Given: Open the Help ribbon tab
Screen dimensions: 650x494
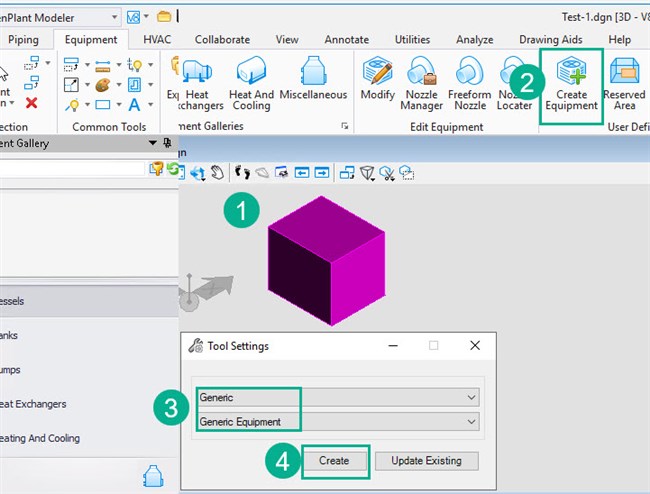Looking at the screenshot, I should point(619,40).
